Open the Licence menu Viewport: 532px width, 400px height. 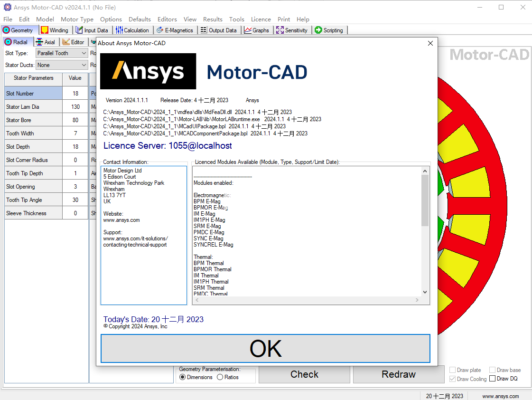(x=261, y=19)
